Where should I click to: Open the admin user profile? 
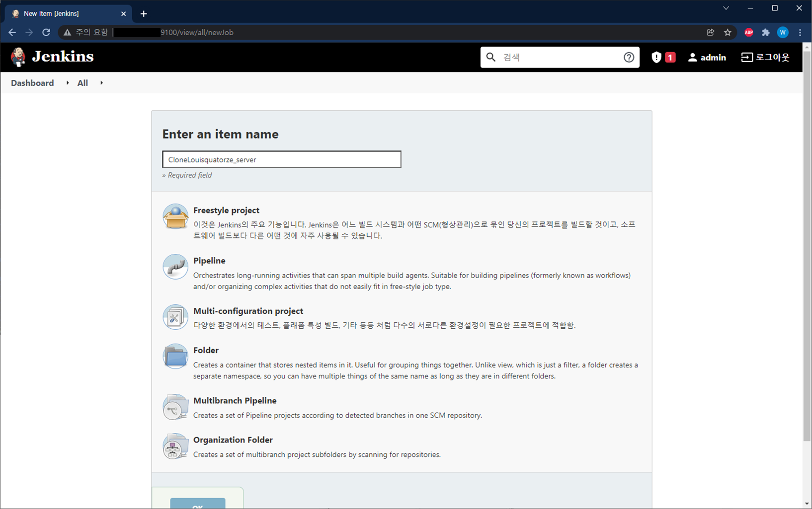707,58
